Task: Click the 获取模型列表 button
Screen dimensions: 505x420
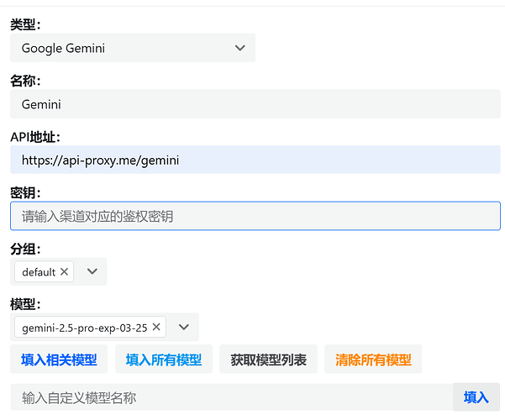Action: [268, 360]
